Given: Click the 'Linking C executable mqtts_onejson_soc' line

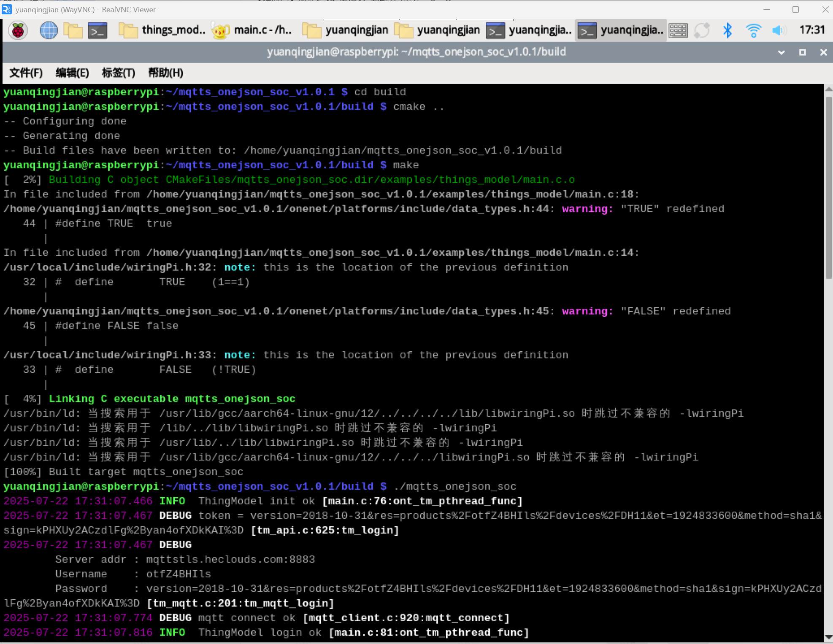Looking at the screenshot, I should tap(172, 399).
